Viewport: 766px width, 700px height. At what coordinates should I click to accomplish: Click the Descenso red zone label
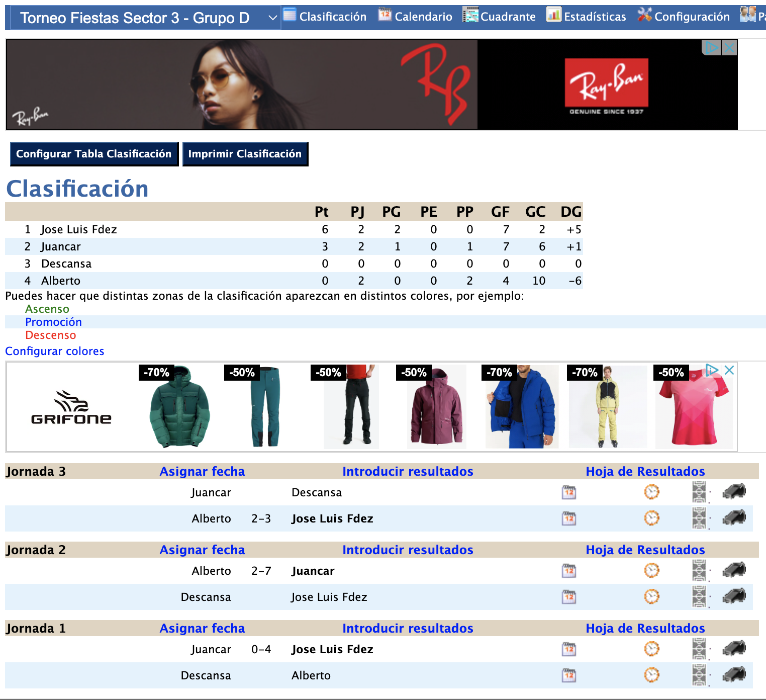pos(51,335)
